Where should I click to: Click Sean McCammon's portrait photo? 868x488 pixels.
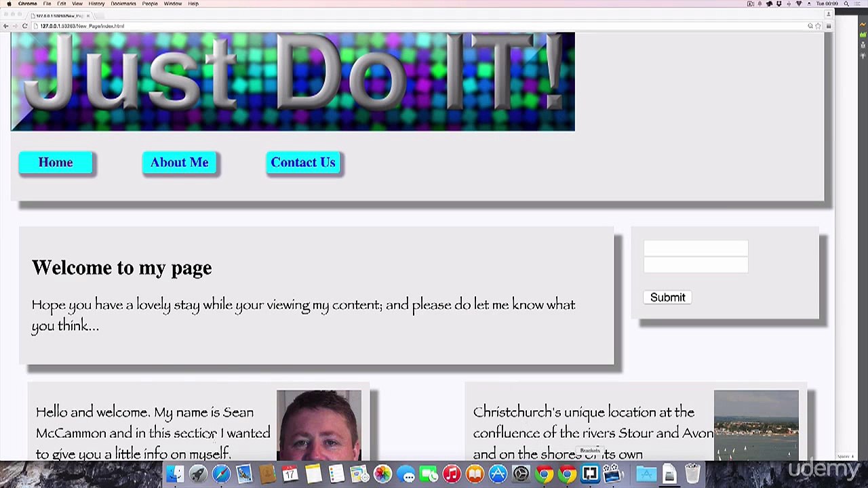pos(319,426)
